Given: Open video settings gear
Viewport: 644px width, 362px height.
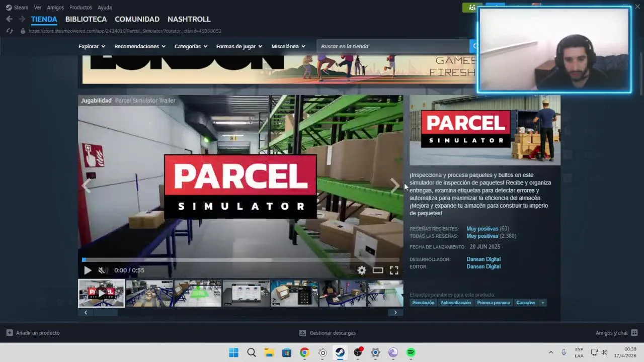Looking at the screenshot, I should click(362, 270).
